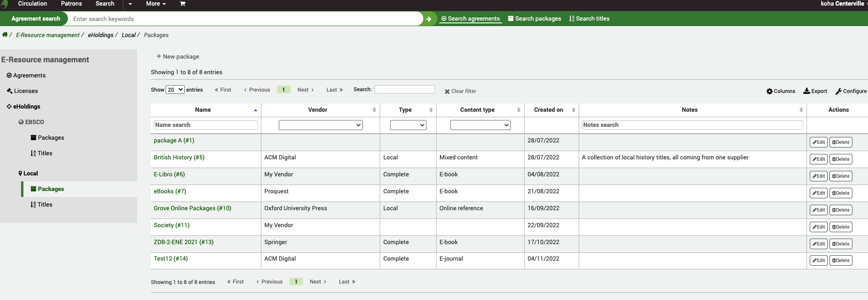The image size is (868, 300).
Task: Open the Columns visibility settings
Action: click(780, 91)
